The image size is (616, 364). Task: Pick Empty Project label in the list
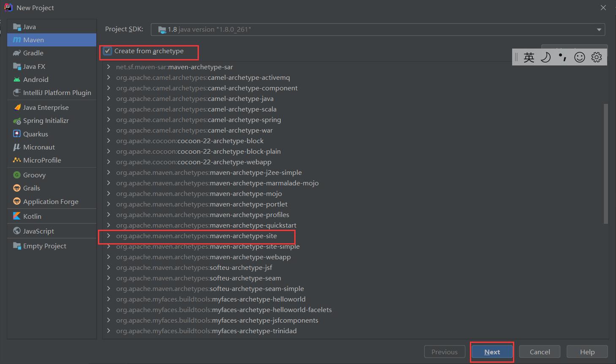coord(44,246)
